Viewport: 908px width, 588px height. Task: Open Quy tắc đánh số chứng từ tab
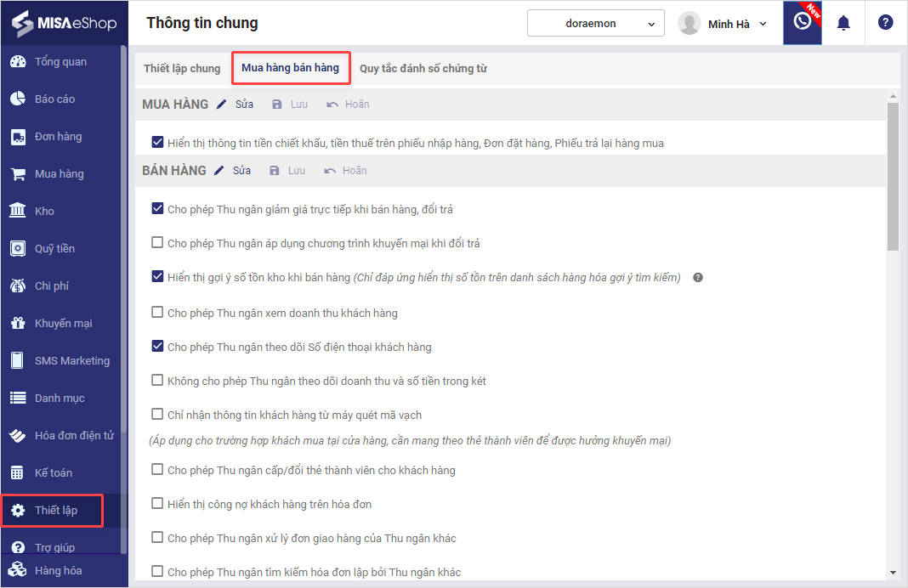pos(423,68)
